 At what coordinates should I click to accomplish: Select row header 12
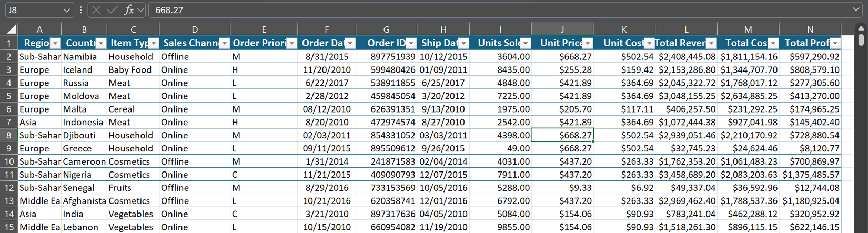click(x=9, y=188)
